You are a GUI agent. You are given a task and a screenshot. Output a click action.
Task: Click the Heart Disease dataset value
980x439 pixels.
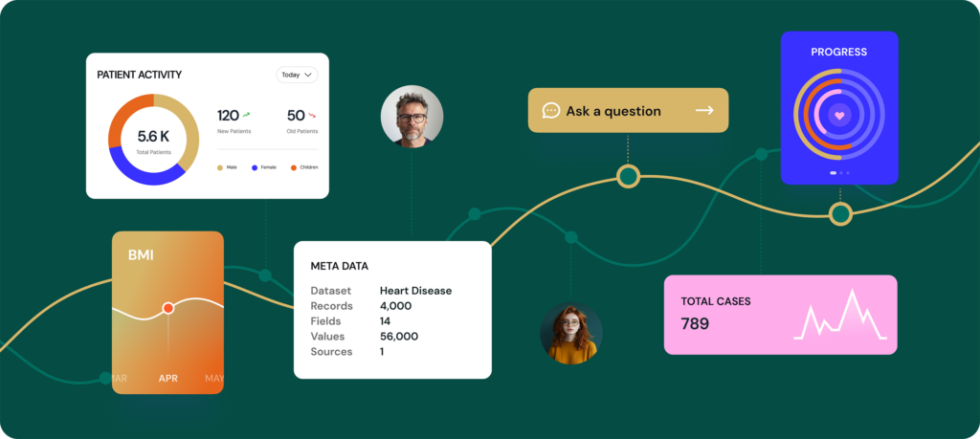(415, 291)
